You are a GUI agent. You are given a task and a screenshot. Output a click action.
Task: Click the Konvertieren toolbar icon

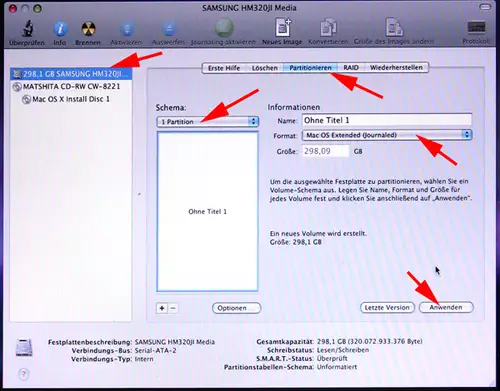click(x=328, y=27)
